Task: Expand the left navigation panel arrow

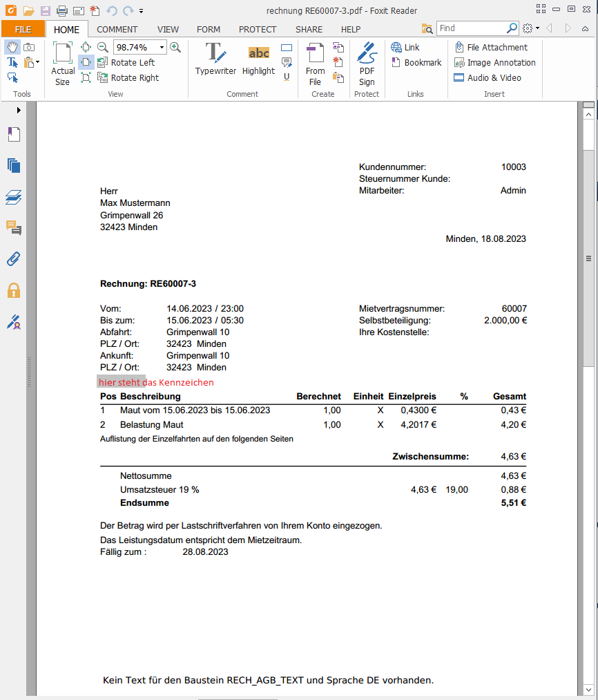Action: pyautogui.click(x=19, y=110)
